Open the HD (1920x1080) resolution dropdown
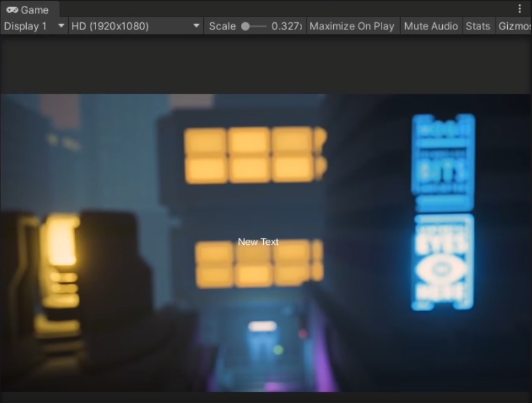Image resolution: width=532 pixels, height=403 pixels. pyautogui.click(x=136, y=26)
